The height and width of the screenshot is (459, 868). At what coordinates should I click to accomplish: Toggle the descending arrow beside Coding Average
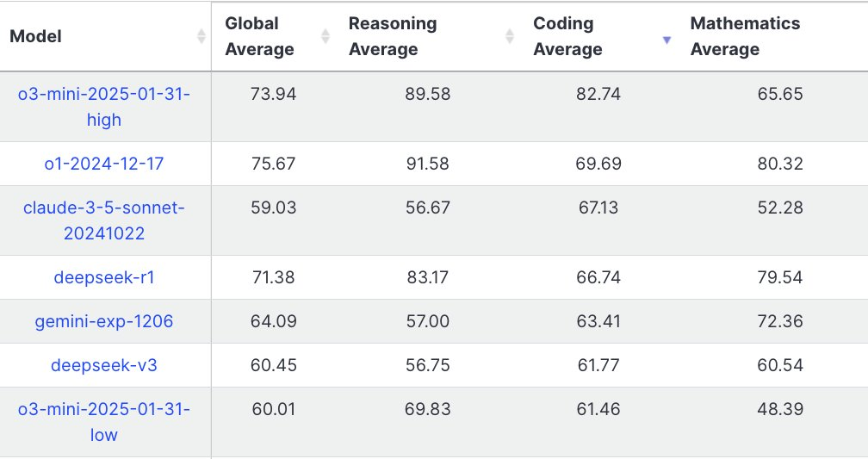[x=666, y=40]
